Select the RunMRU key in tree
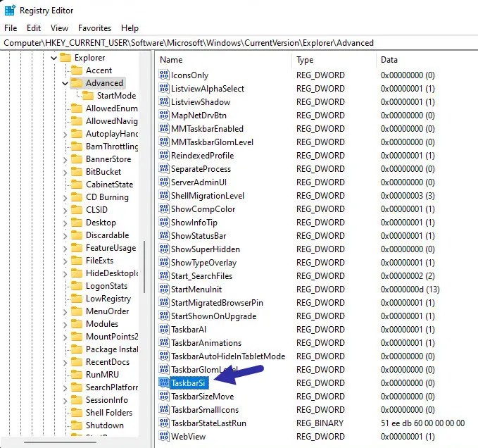This screenshot has height=448, width=478. tap(102, 375)
